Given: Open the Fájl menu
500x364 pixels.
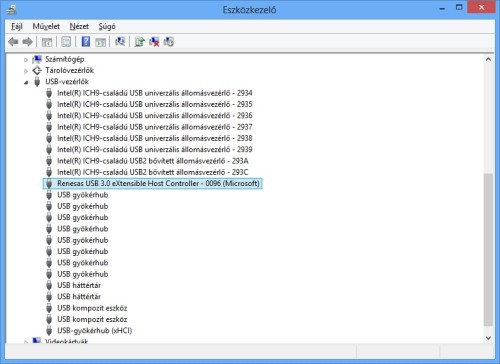Looking at the screenshot, I should (x=17, y=26).
